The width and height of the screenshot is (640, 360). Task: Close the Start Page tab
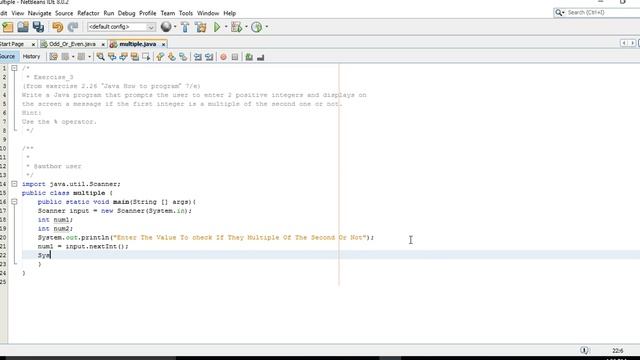pos(33,44)
